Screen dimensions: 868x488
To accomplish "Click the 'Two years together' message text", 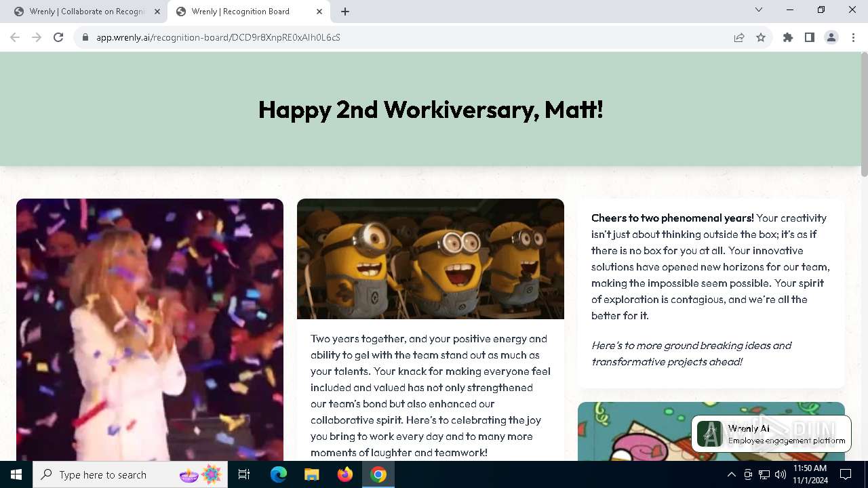I will point(431,395).
